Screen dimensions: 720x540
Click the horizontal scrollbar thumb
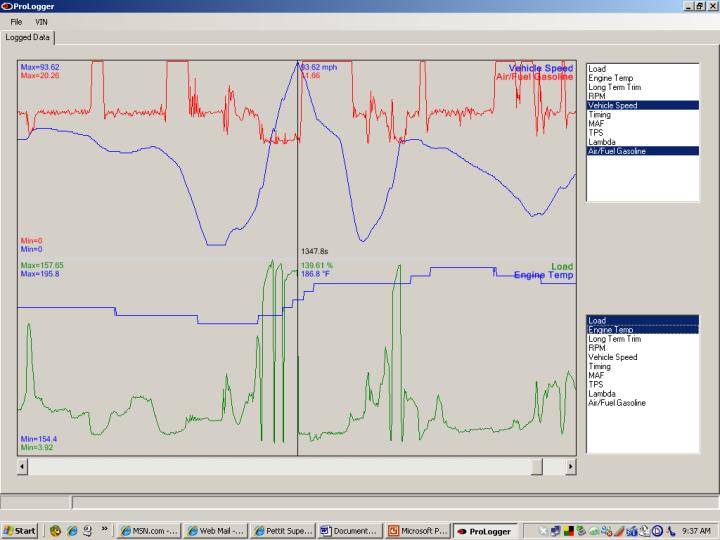[x=536, y=467]
